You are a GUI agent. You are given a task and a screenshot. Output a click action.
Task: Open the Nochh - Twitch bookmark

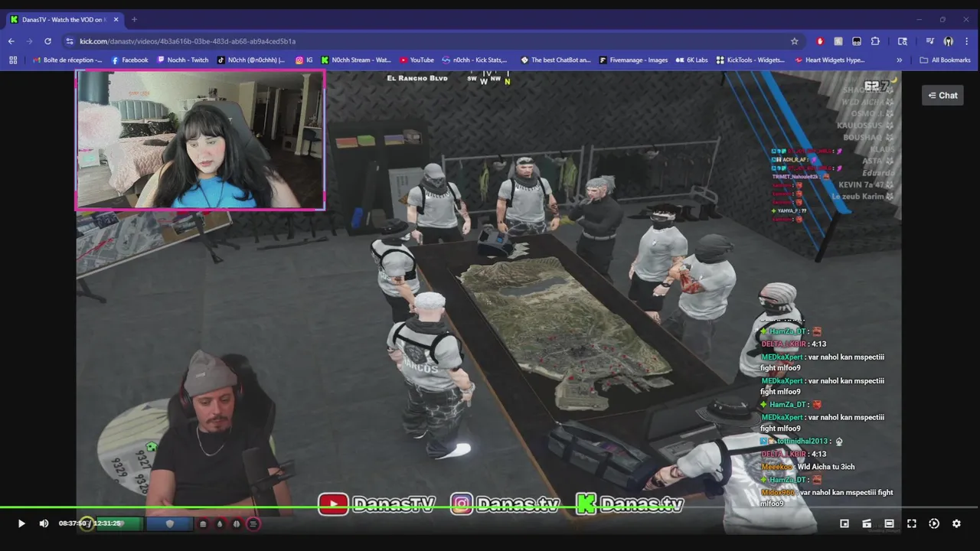(183, 60)
